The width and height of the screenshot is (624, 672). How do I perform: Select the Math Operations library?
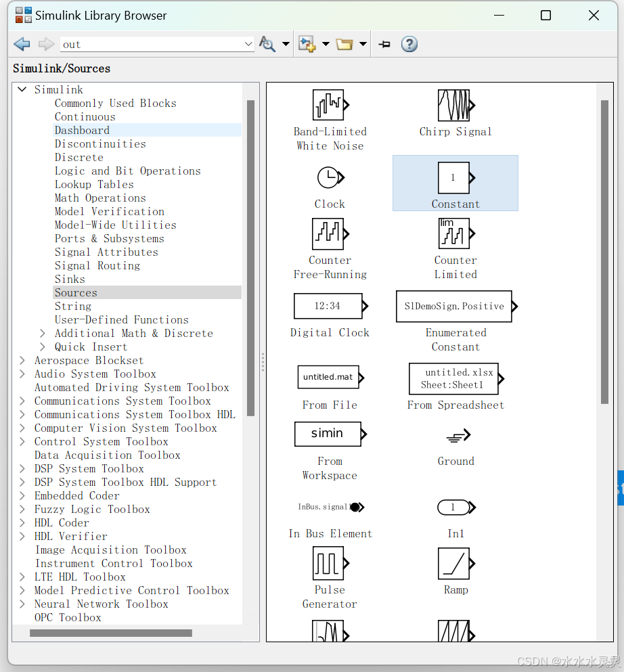point(100,198)
